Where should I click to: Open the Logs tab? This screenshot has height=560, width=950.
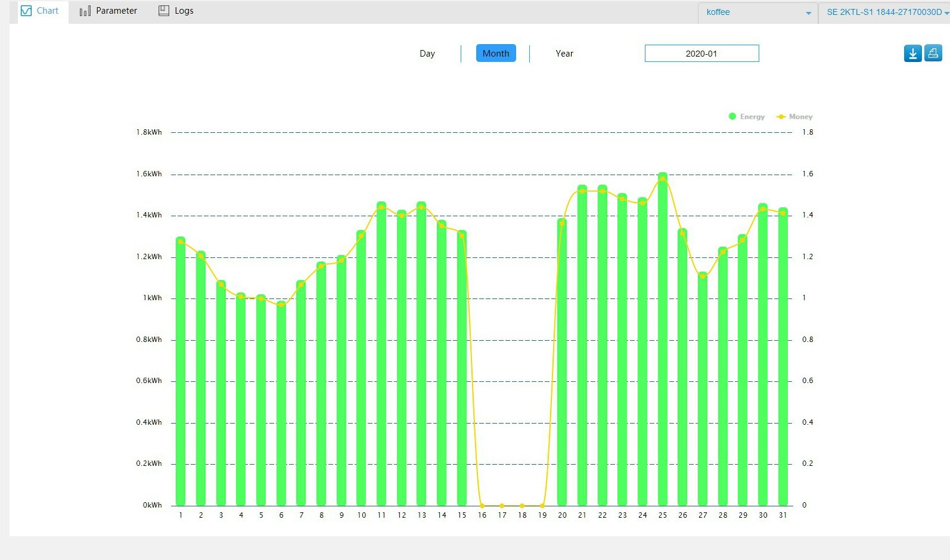(x=176, y=11)
